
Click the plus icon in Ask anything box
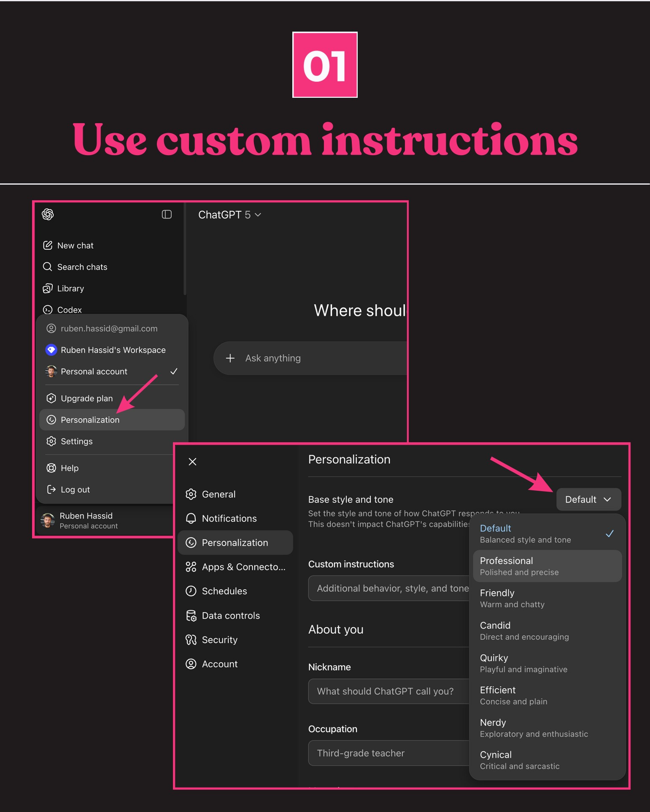(x=230, y=358)
